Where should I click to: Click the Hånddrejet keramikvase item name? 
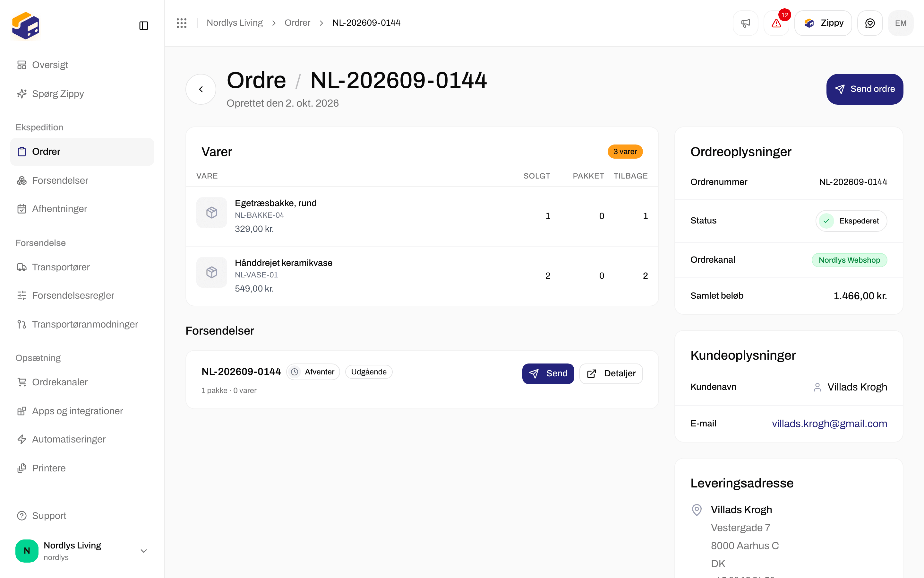point(283,263)
